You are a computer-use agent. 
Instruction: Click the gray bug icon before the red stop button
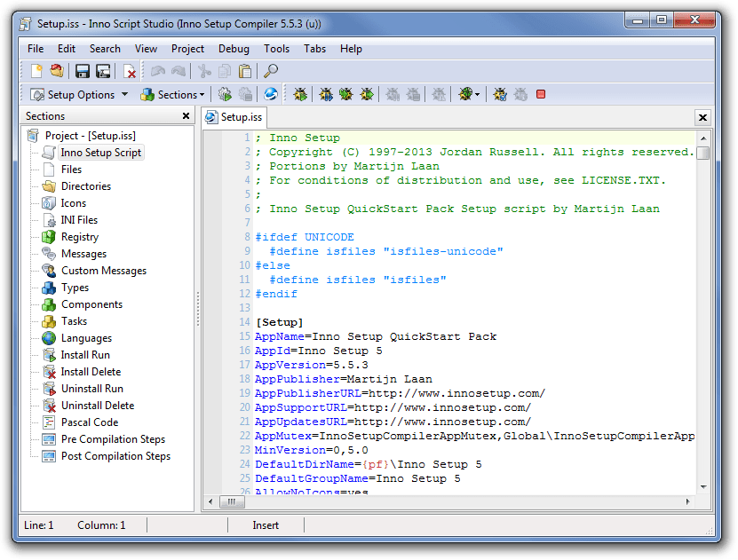pos(520,94)
